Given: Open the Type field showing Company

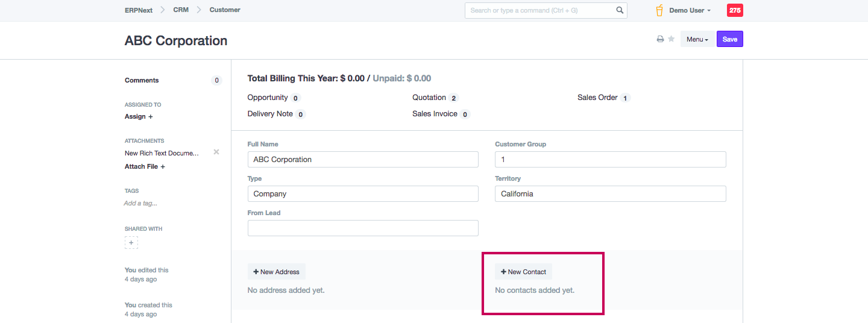Looking at the screenshot, I should pyautogui.click(x=363, y=194).
